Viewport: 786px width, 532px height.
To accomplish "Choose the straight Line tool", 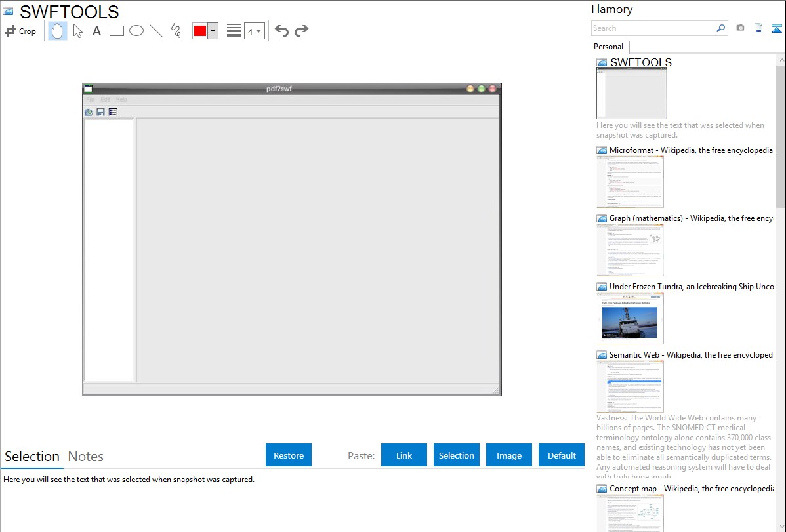I will coord(156,31).
